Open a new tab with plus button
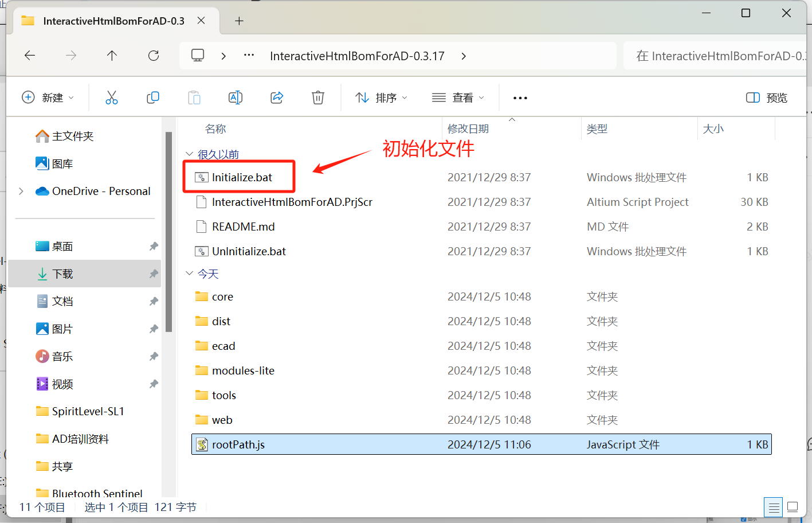 tap(239, 21)
